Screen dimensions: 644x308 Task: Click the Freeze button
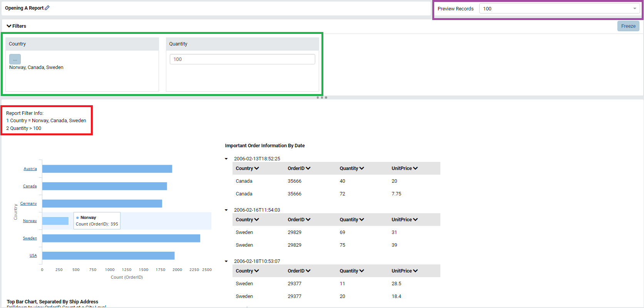(628, 26)
